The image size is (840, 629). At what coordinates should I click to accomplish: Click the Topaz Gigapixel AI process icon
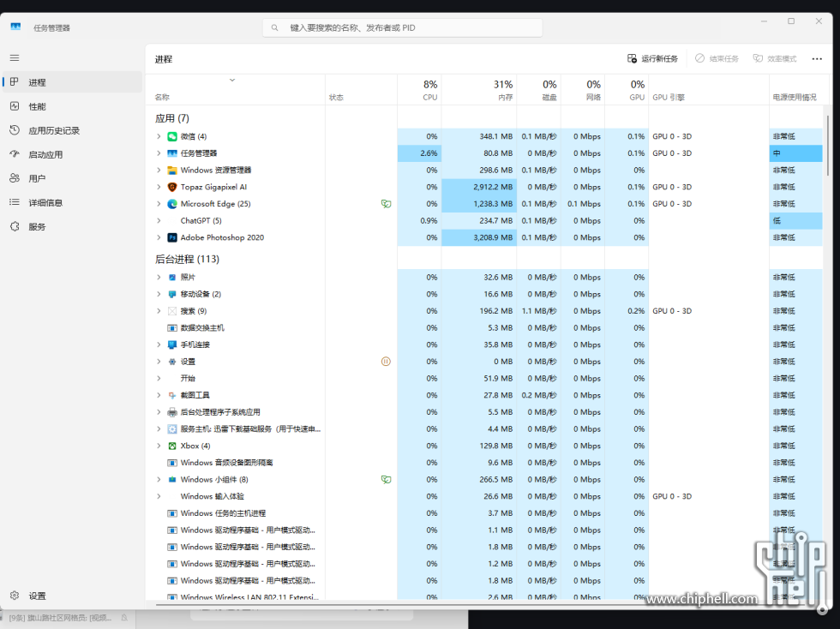click(x=172, y=187)
